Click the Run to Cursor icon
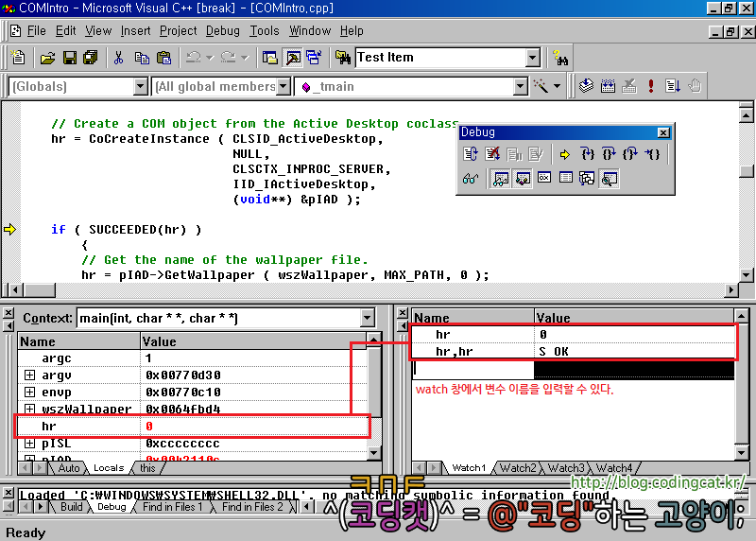The width and height of the screenshot is (756, 541). [x=653, y=154]
